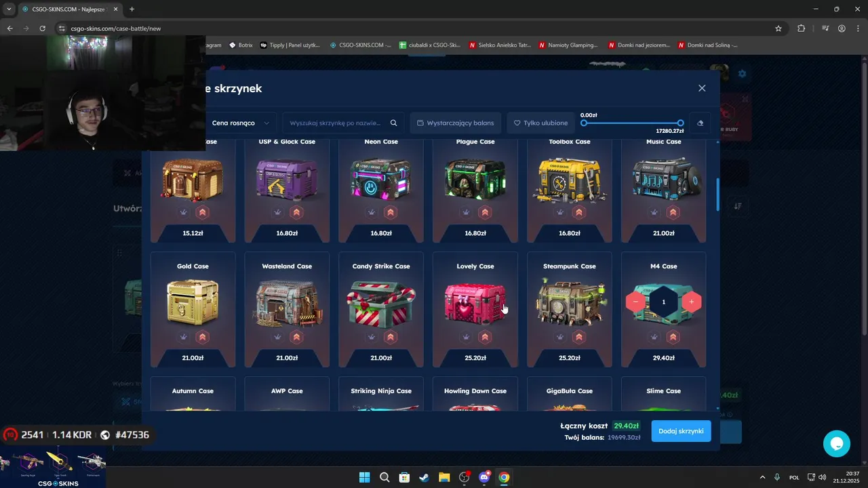Image resolution: width=868 pixels, height=488 pixels.
Task: Click the red chevron badge on Plague Case
Action: point(485,212)
